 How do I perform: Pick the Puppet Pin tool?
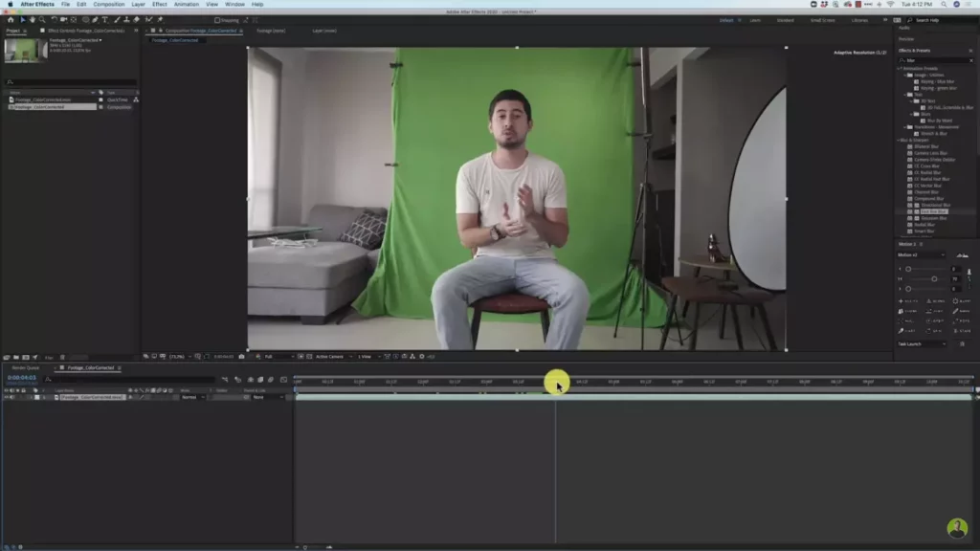coord(159,19)
